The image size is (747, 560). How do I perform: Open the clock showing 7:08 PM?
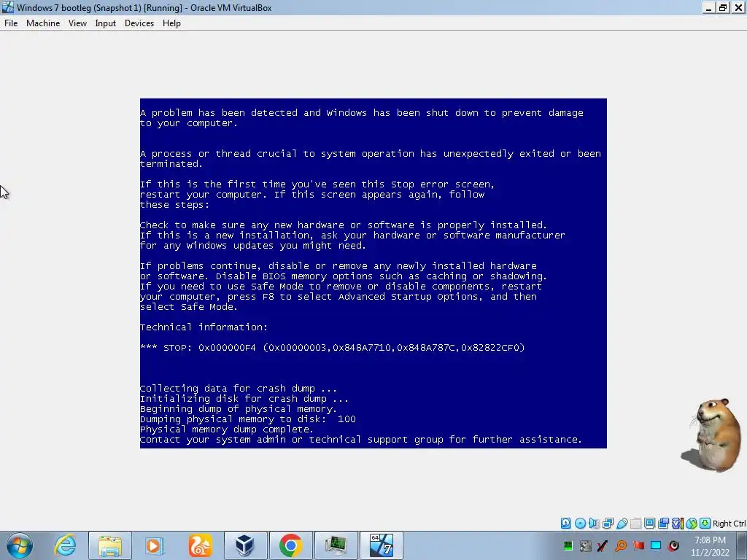pos(710,546)
